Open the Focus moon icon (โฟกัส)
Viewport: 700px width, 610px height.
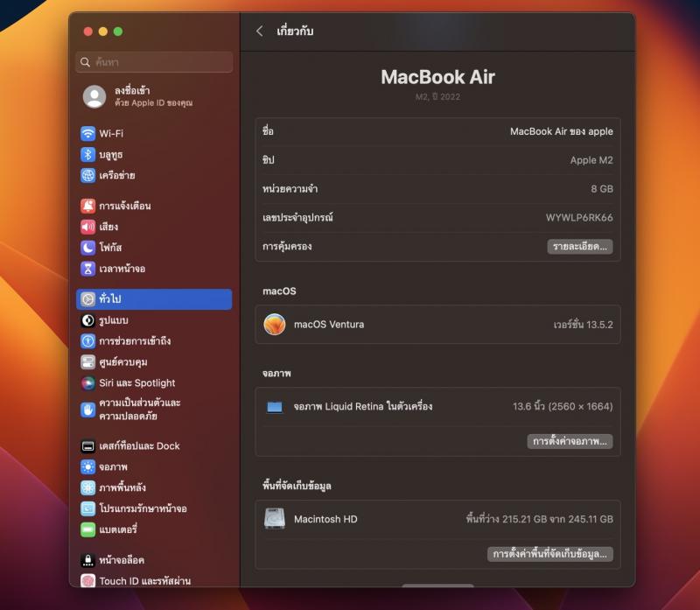88,248
